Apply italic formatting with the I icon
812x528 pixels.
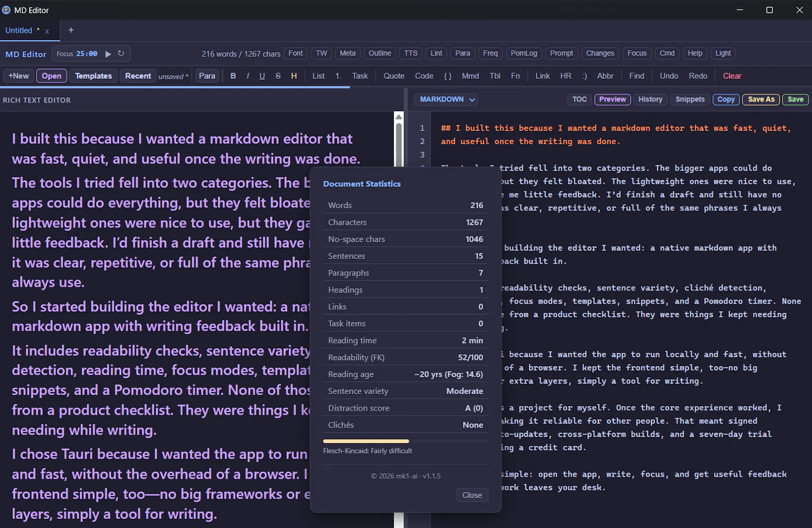248,76
